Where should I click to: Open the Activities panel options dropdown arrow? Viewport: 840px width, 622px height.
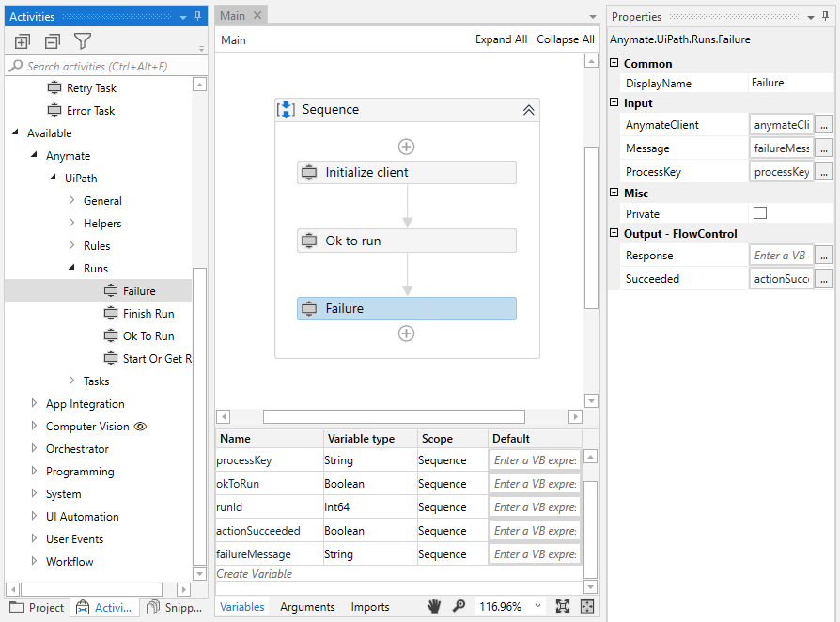pyautogui.click(x=183, y=17)
